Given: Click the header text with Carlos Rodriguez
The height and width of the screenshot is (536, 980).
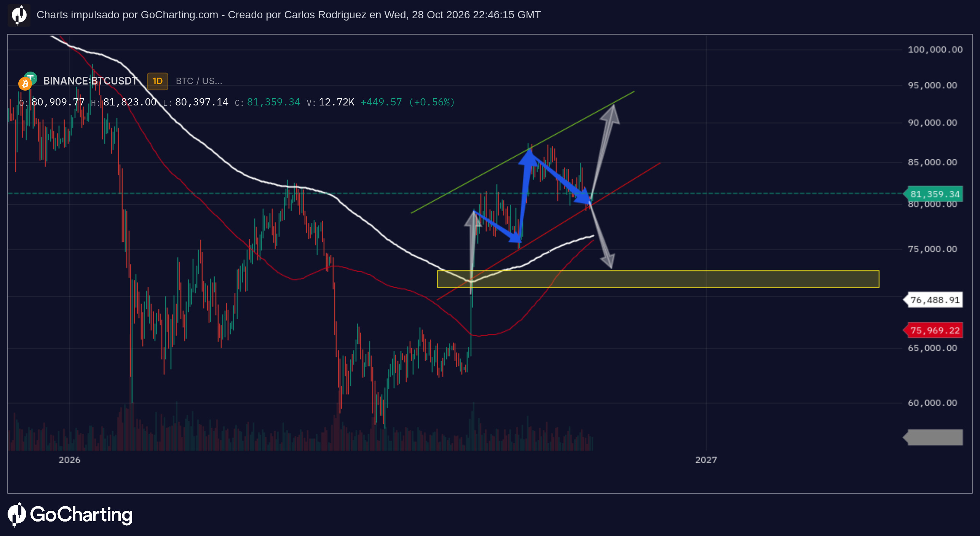Looking at the screenshot, I should (289, 15).
